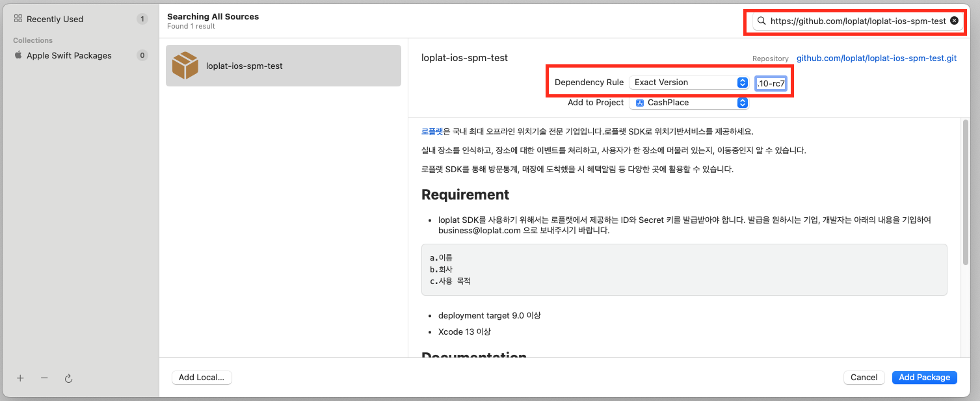The width and height of the screenshot is (980, 401).
Task: Click the Apple logo icon in Collections
Action: click(18, 55)
